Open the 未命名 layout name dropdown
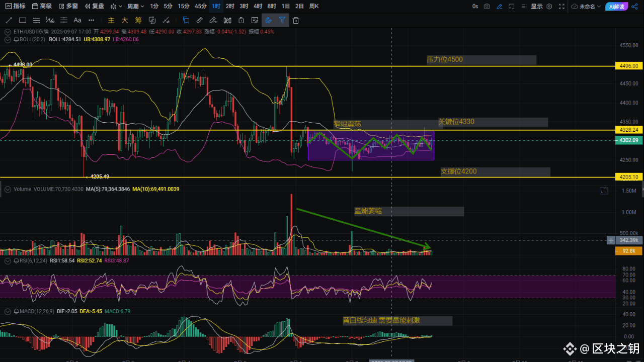The height and width of the screenshot is (362, 644). click(x=586, y=6)
